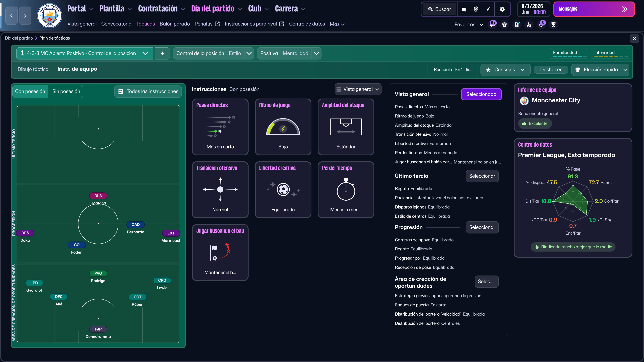Open the settings gear in the top bar
The image size is (644, 362).
[502, 9]
